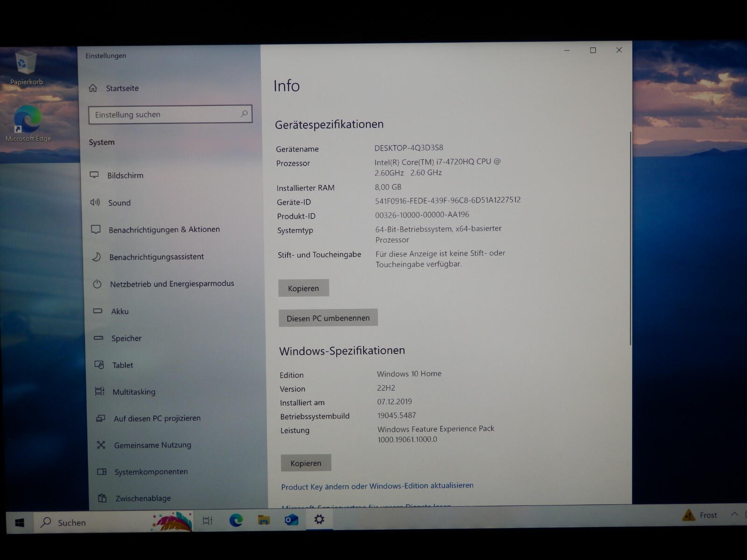Launch Microsoft Edge from the taskbar
Image resolution: width=747 pixels, height=560 pixels.
pyautogui.click(x=236, y=520)
